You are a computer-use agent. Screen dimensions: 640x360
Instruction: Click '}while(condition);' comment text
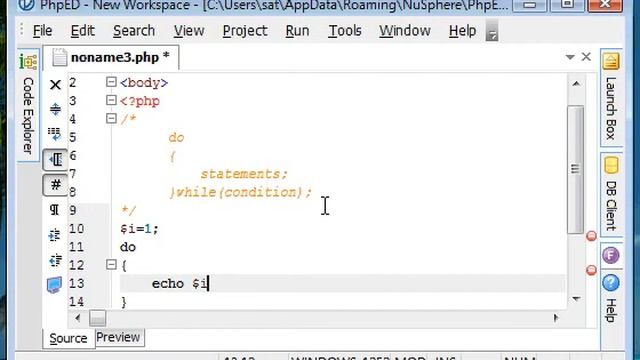point(241,192)
